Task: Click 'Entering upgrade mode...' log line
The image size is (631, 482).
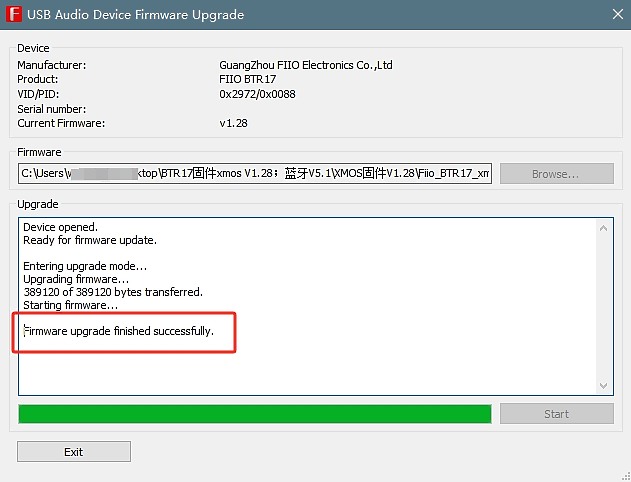Action: click(85, 266)
